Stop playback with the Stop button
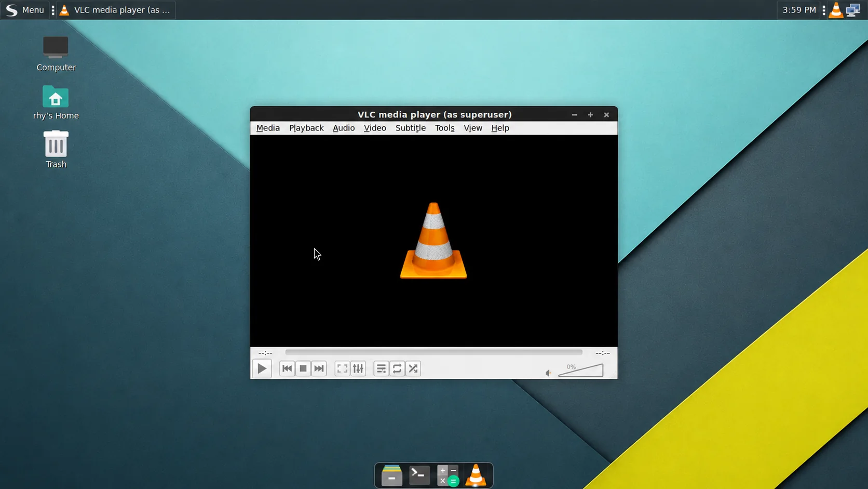This screenshot has height=489, width=868. point(303,368)
